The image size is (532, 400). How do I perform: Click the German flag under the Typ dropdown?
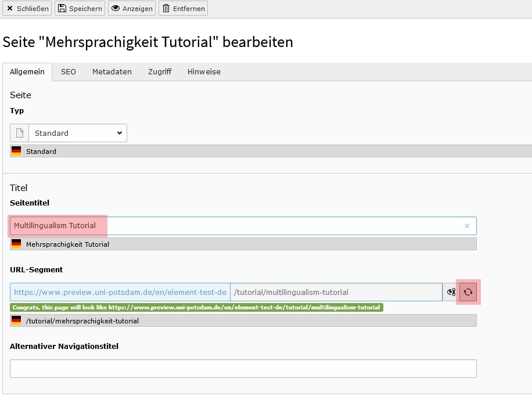[16, 151]
